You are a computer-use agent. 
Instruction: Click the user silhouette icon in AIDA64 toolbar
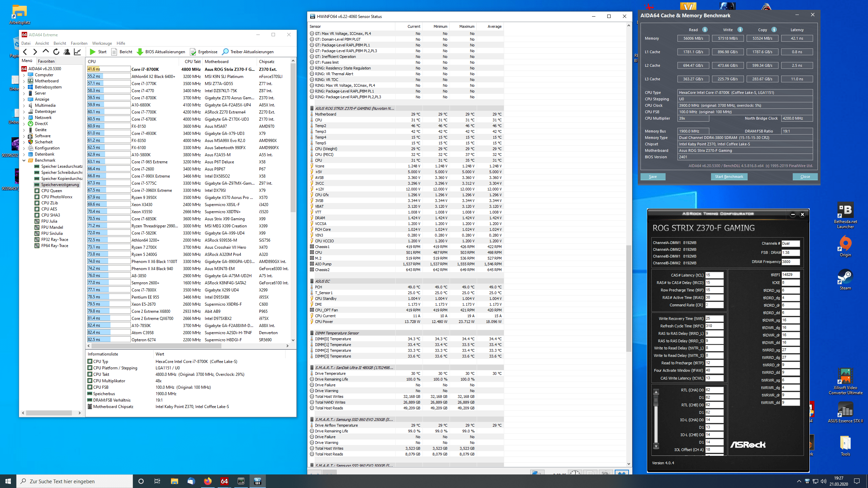67,52
